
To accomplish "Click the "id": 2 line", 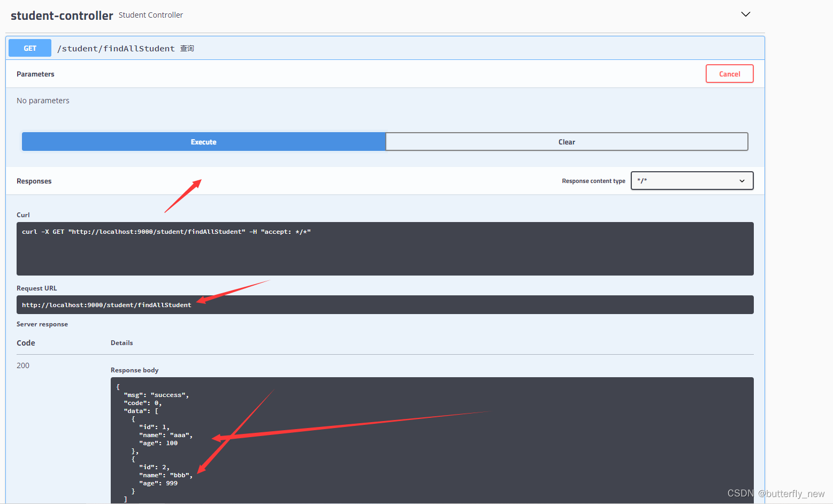I will 155,467.
